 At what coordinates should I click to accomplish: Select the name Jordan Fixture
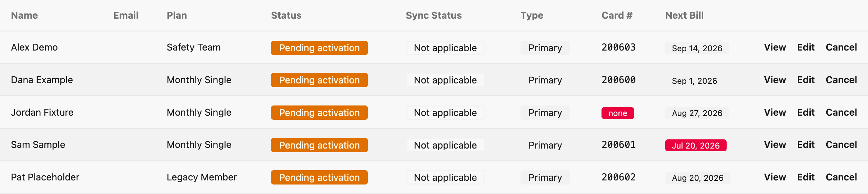pos(42,113)
